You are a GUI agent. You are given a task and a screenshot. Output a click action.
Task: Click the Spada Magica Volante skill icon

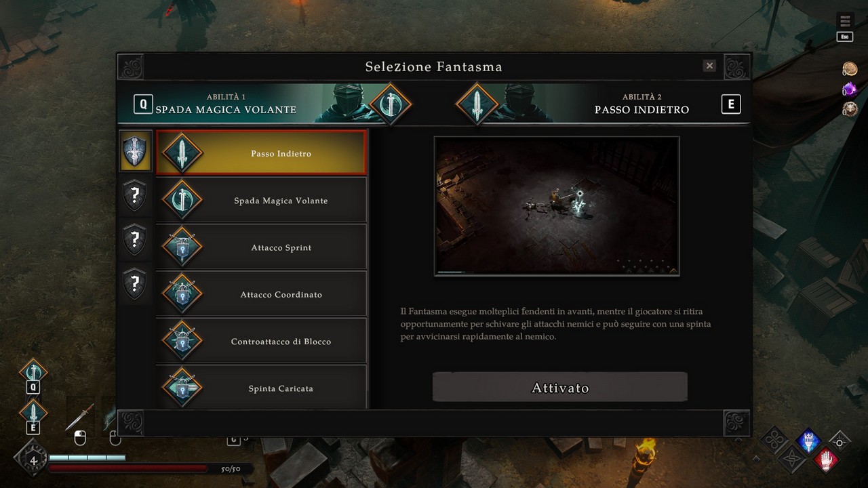[182, 200]
